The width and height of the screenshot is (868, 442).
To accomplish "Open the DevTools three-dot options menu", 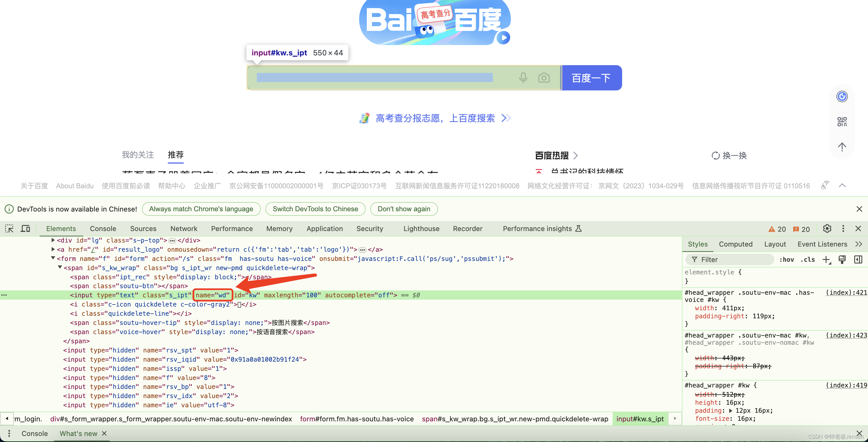I will [843, 228].
